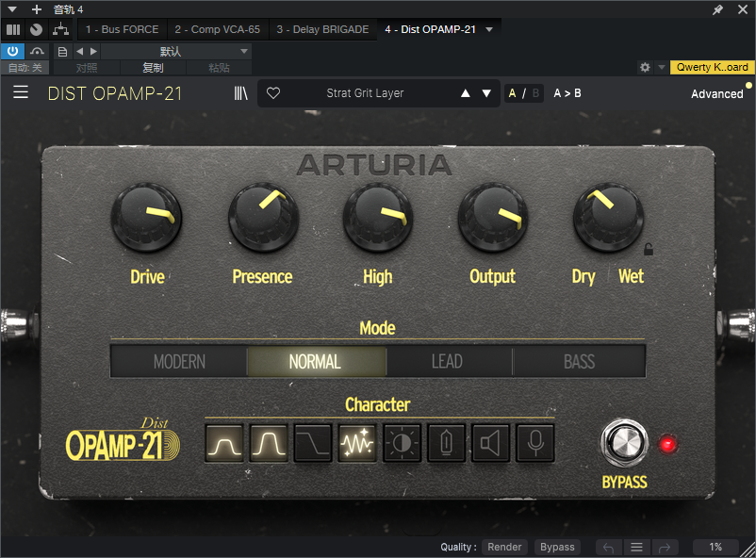Open the Arturia hamburger main menu
Screen dimensions: 756x558
[20, 92]
